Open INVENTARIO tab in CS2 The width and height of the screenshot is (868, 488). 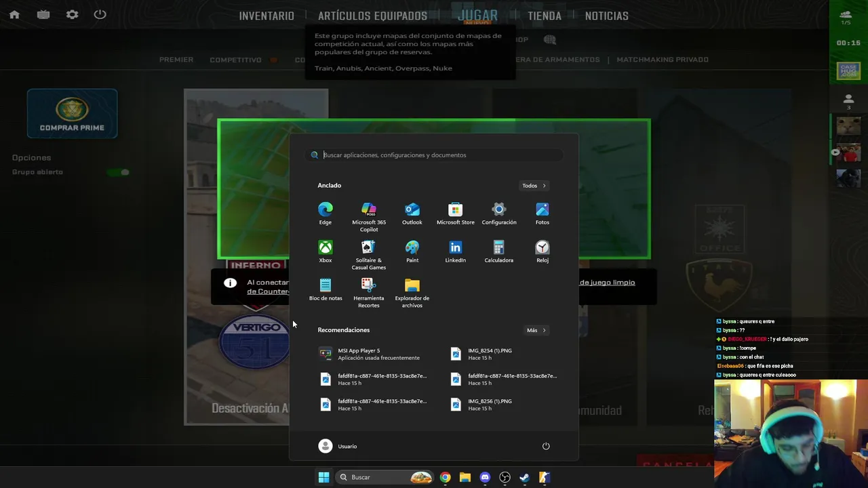click(x=267, y=16)
